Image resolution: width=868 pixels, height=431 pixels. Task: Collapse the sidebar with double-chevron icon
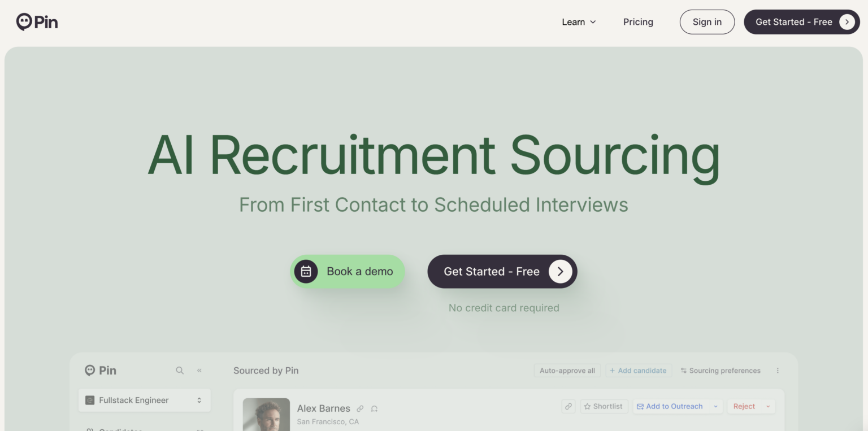click(x=199, y=371)
